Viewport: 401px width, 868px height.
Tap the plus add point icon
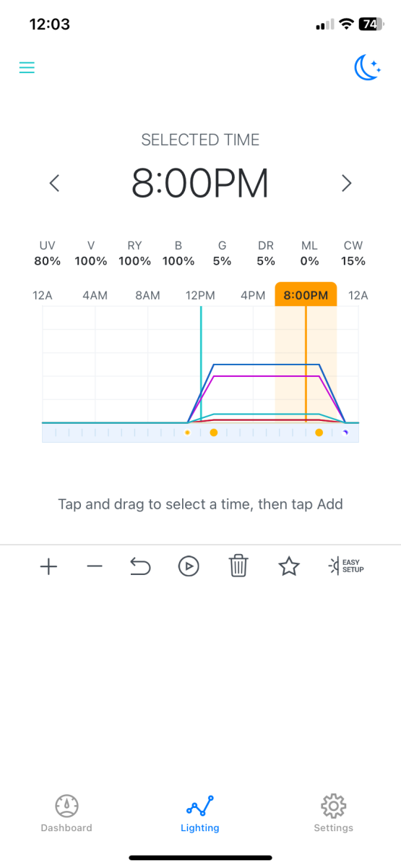pyautogui.click(x=48, y=566)
